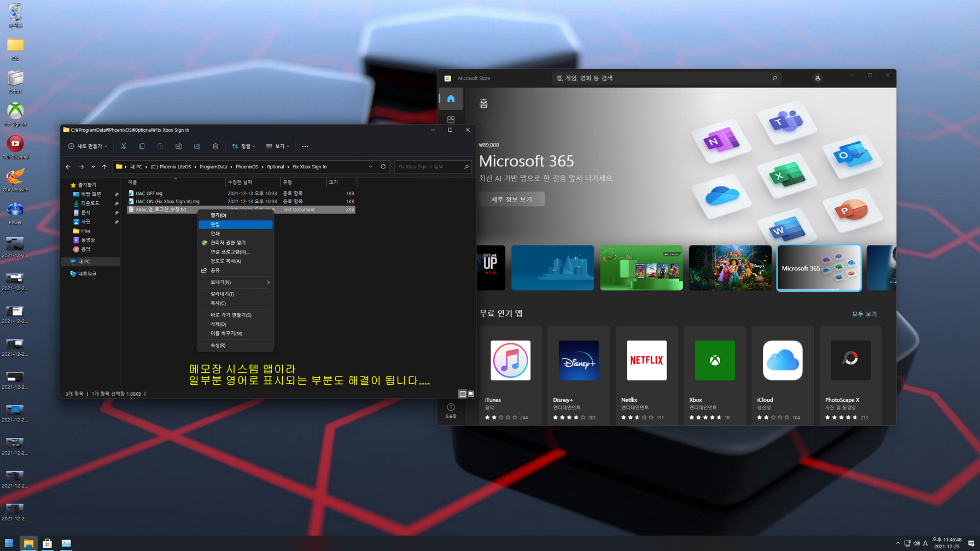Choose Edit (편집) in the context menu
980x551 pixels.
pyautogui.click(x=235, y=225)
